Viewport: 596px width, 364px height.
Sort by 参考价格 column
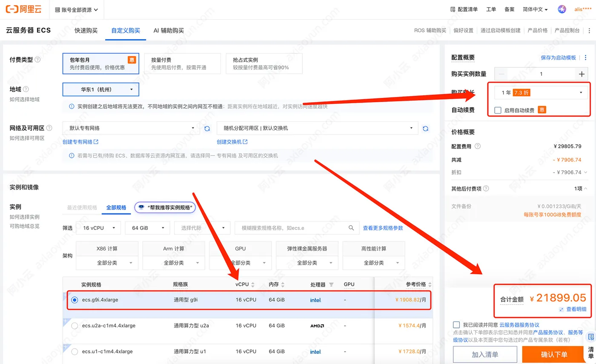(430, 284)
